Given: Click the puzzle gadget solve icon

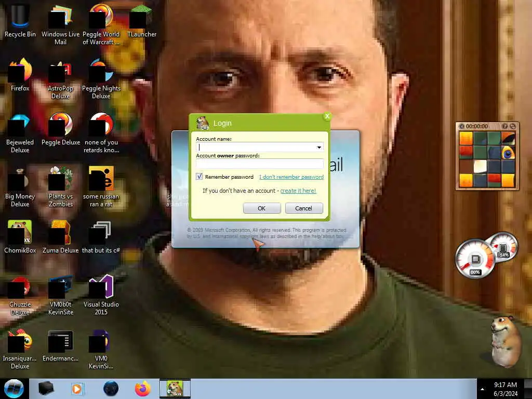Looking at the screenshot, I should 512,126.
